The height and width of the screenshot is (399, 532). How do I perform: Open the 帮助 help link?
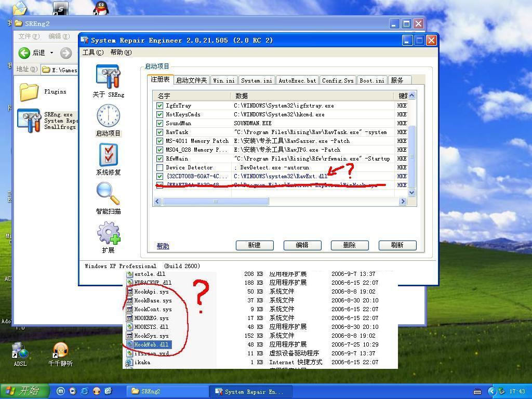click(163, 246)
